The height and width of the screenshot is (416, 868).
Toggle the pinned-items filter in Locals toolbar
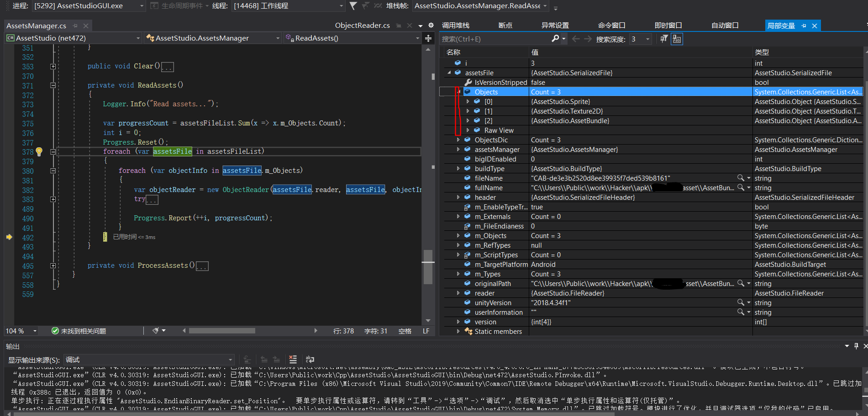point(664,39)
